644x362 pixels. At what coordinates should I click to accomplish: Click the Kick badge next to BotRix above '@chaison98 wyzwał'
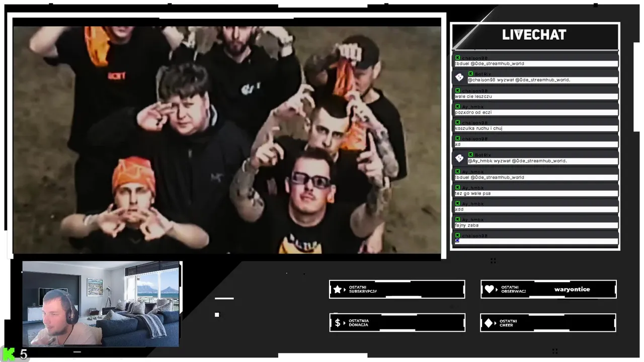471,74
